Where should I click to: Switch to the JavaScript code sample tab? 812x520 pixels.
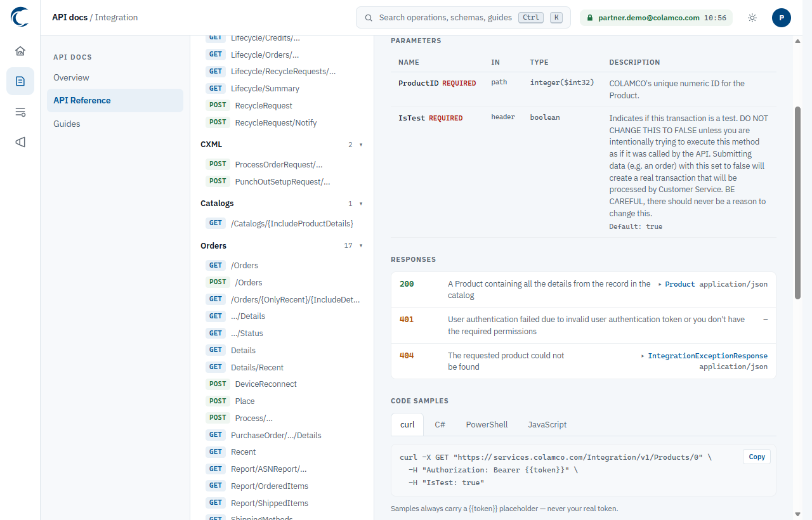coord(547,424)
